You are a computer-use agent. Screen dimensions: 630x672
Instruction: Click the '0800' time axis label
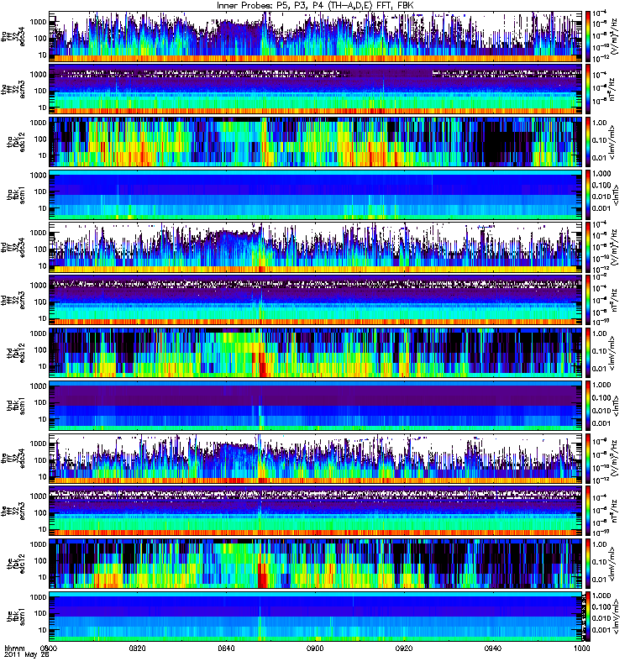click(x=49, y=648)
